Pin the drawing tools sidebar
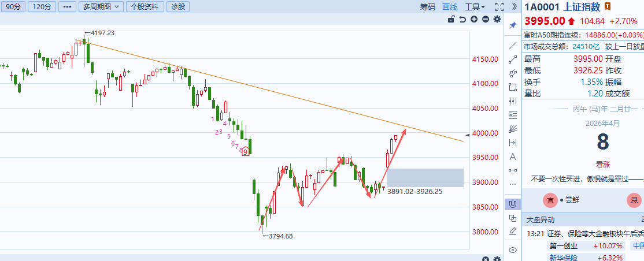This screenshot has height=261, width=644. pyautogui.click(x=512, y=26)
